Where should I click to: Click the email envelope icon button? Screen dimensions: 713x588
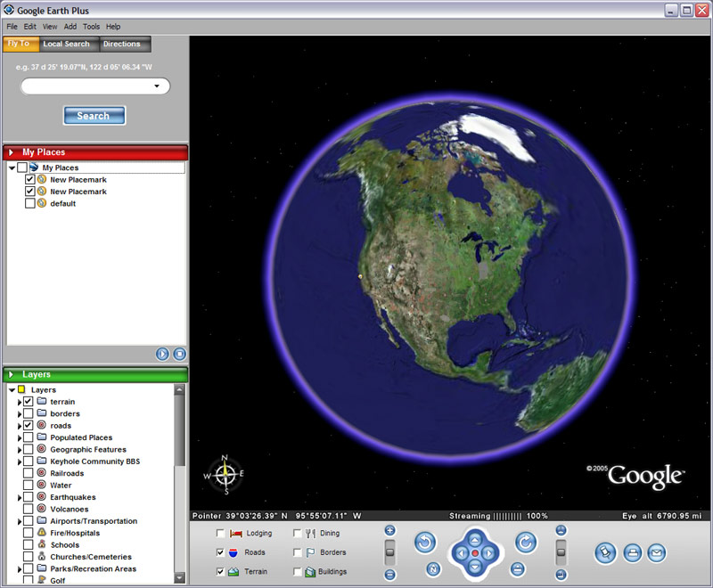point(657,553)
